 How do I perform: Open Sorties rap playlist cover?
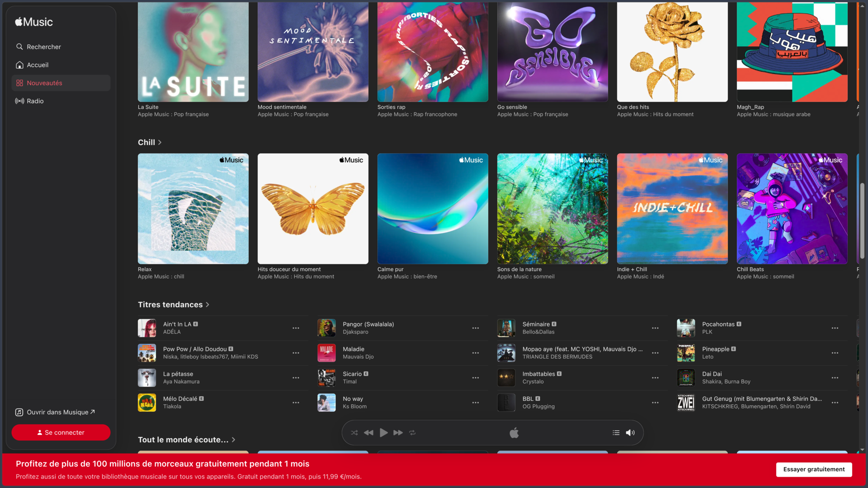point(433,52)
